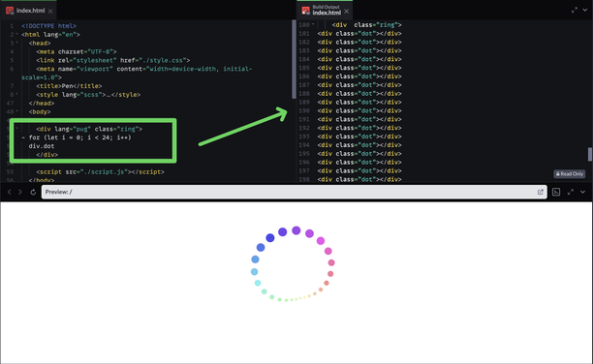Screen dimensions: 593x364
Task: Go back in the preview browser
Action: 10,192
